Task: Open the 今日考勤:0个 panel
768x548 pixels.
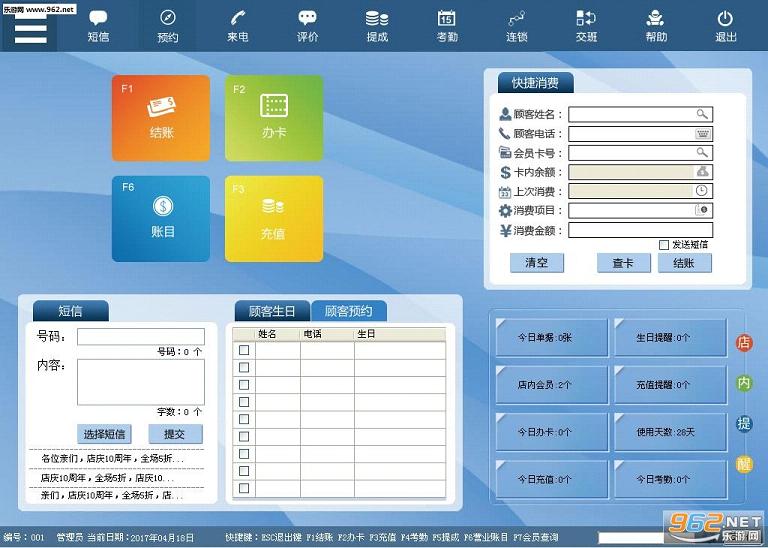Action: coord(671,479)
